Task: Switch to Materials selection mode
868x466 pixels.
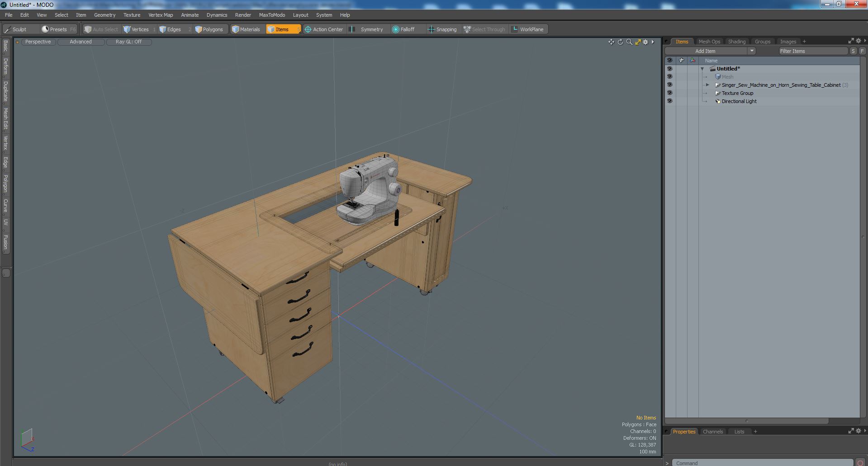Action: click(247, 29)
